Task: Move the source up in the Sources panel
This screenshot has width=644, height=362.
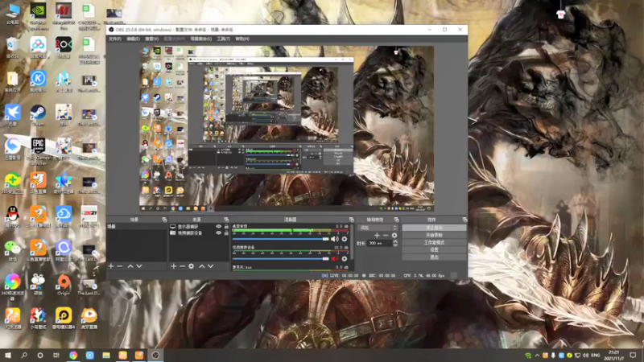Action: pyautogui.click(x=202, y=266)
